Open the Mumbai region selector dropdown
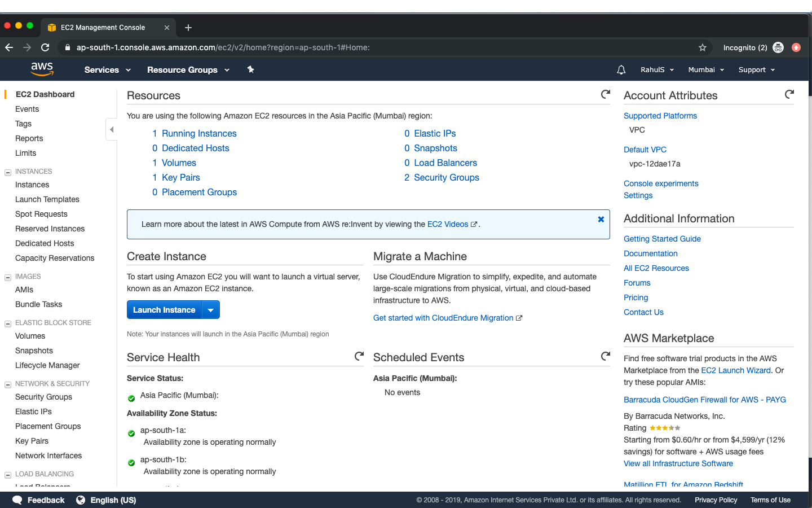The width and height of the screenshot is (812, 508). (x=705, y=69)
